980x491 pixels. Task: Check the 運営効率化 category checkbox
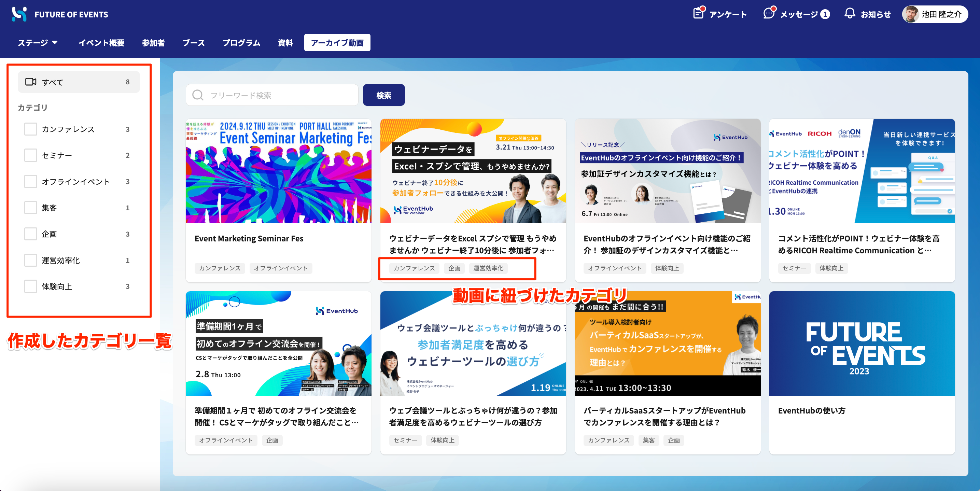click(30, 260)
